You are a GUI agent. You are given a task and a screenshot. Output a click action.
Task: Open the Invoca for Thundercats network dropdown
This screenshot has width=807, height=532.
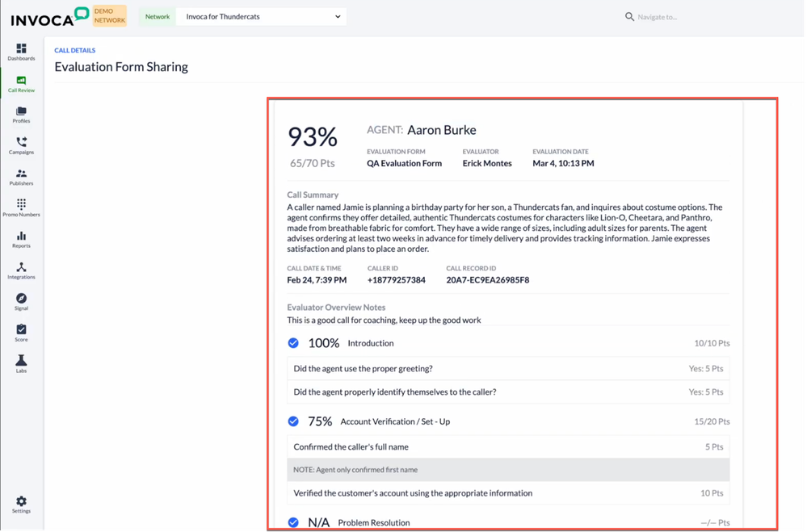tap(261, 16)
